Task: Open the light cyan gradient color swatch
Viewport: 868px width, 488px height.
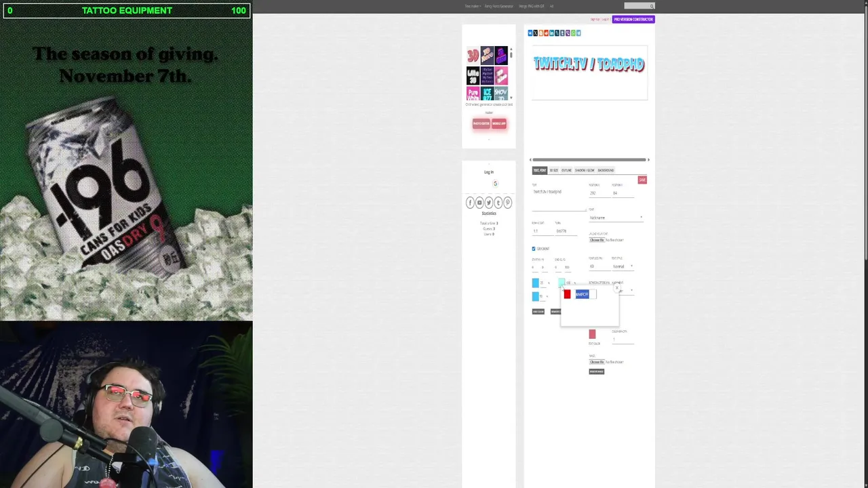Action: [561, 283]
